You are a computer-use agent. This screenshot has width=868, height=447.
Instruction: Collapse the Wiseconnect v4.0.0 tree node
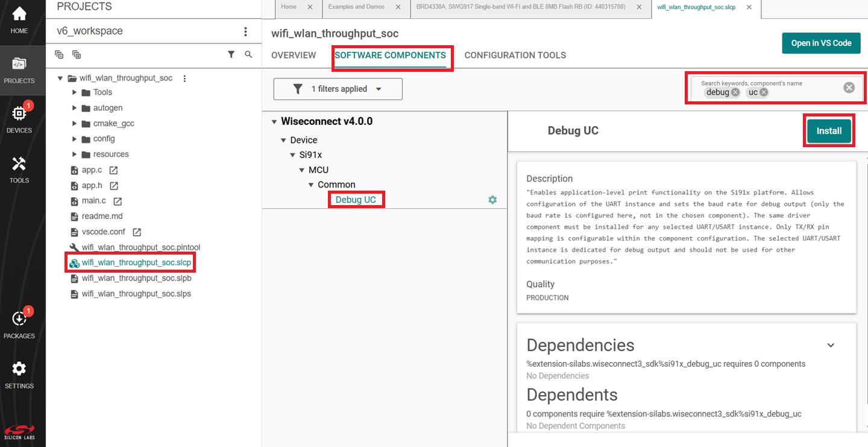[275, 121]
